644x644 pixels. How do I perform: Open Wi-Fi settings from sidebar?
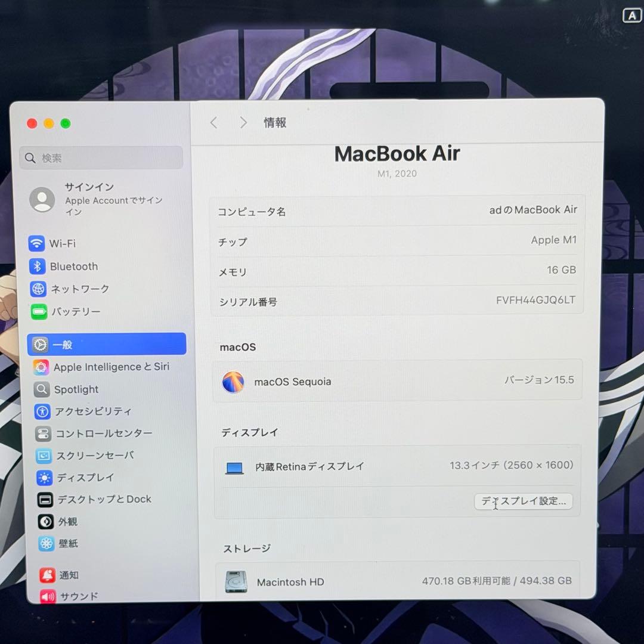coord(61,243)
